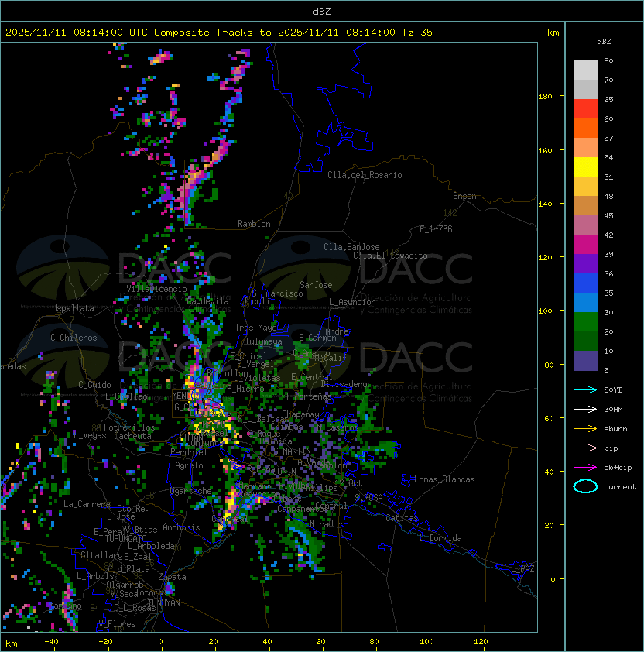
Task: Click the 'Mirador' map label
Action: point(326,524)
